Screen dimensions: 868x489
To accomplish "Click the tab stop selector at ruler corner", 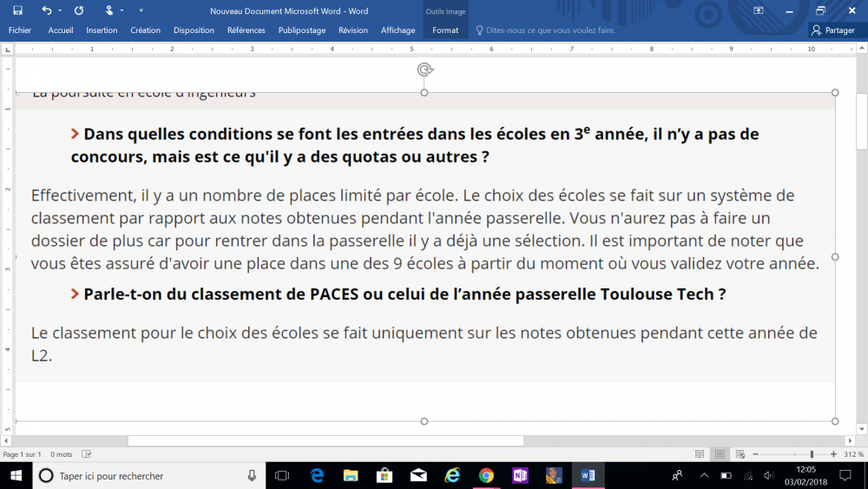I will tap(7, 50).
